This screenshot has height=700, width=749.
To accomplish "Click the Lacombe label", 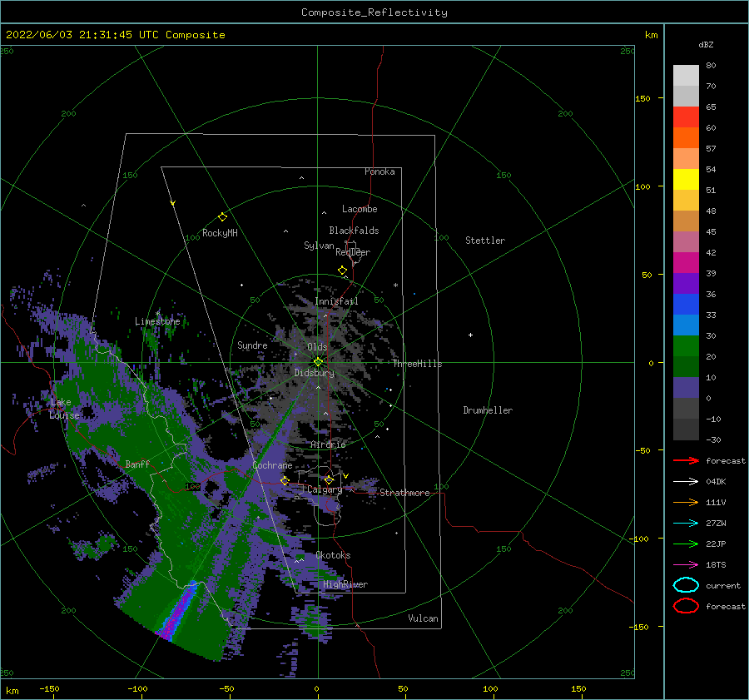I will (360, 209).
